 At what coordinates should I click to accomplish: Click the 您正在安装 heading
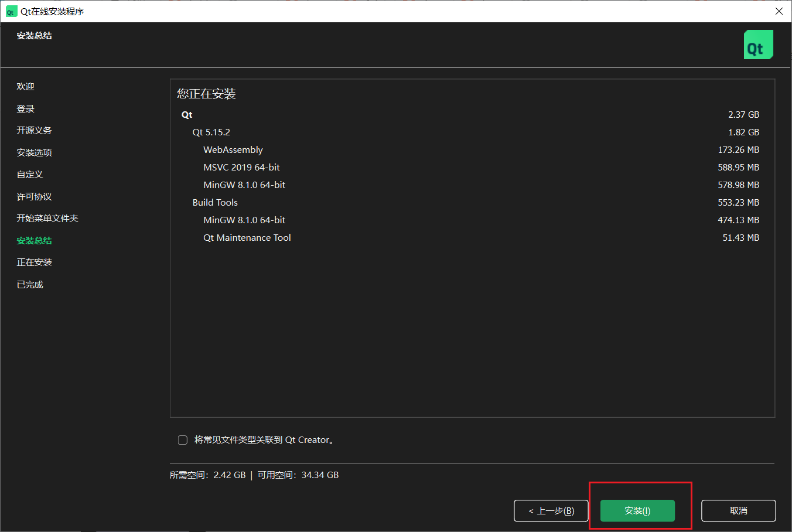[206, 94]
